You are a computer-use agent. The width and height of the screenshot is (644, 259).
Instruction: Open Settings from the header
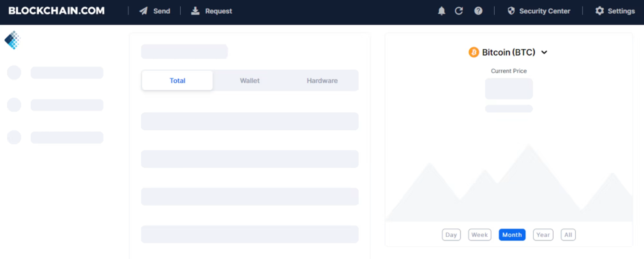point(621,11)
